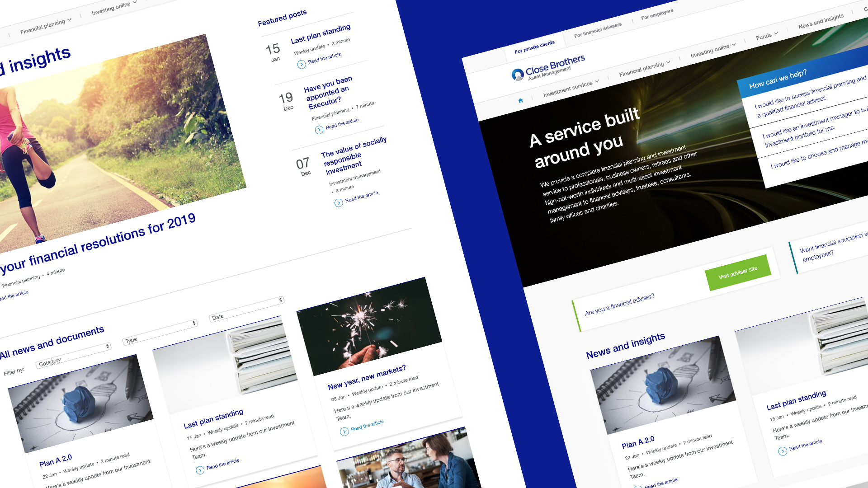Select the For financial advisers tab
Viewport: 868px width, 488px height.
click(x=598, y=30)
